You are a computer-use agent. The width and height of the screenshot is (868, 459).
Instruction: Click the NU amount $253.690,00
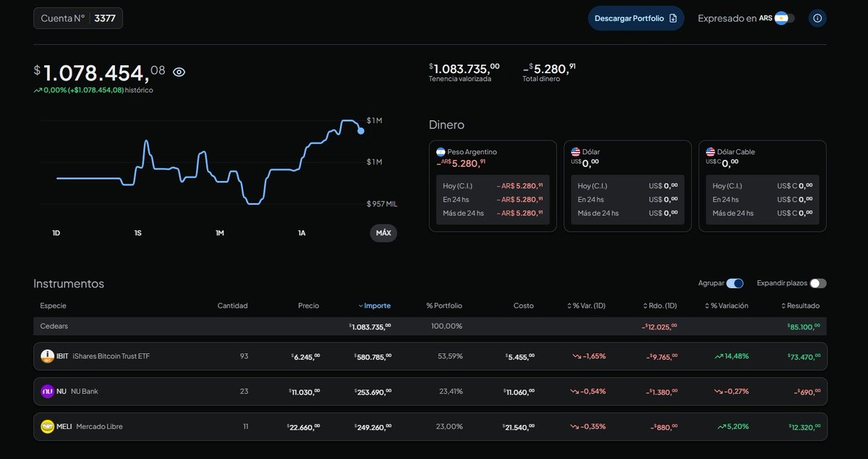pyautogui.click(x=373, y=391)
